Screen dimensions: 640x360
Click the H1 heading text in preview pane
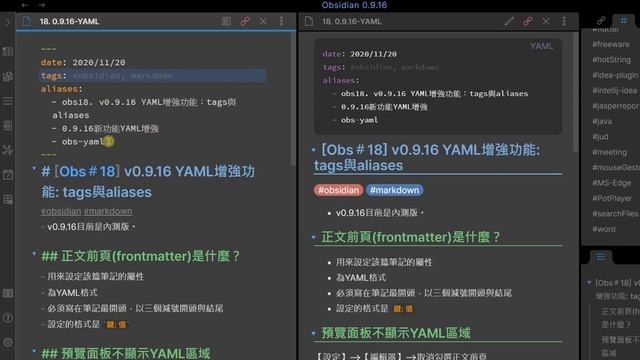click(427, 158)
